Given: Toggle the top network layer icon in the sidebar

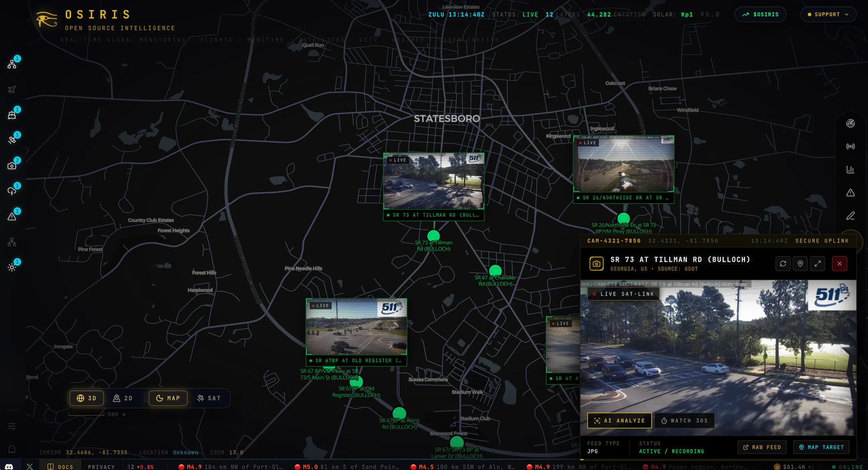Looking at the screenshot, I should (x=12, y=64).
